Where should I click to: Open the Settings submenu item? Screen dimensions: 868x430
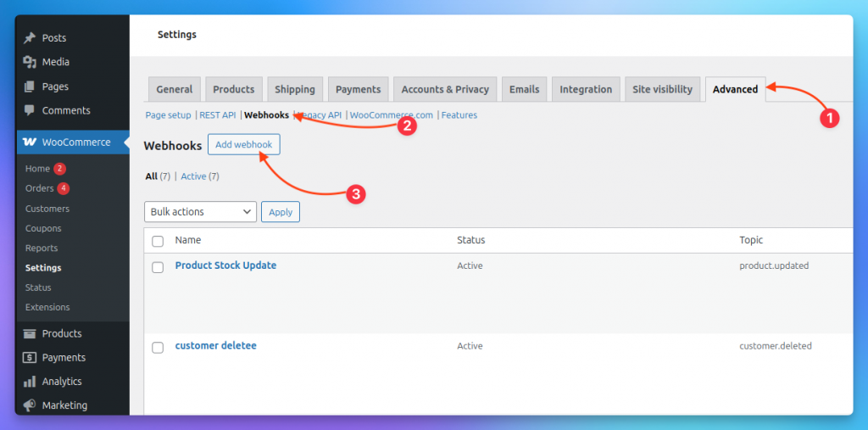point(43,268)
